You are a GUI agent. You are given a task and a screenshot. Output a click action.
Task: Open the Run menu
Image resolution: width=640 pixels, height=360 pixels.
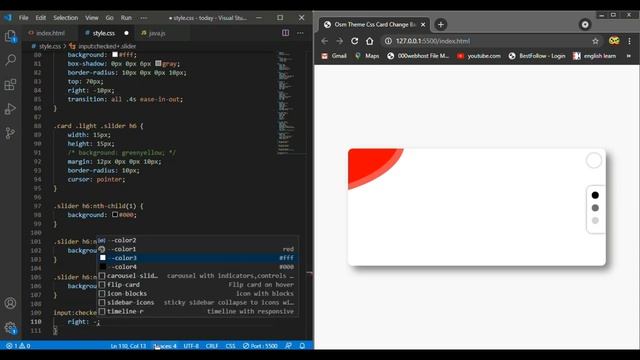click(x=126, y=18)
